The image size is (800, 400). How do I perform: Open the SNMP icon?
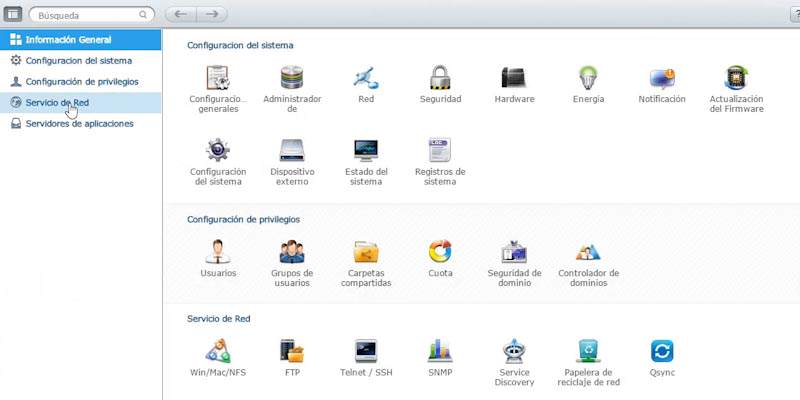[x=440, y=351]
